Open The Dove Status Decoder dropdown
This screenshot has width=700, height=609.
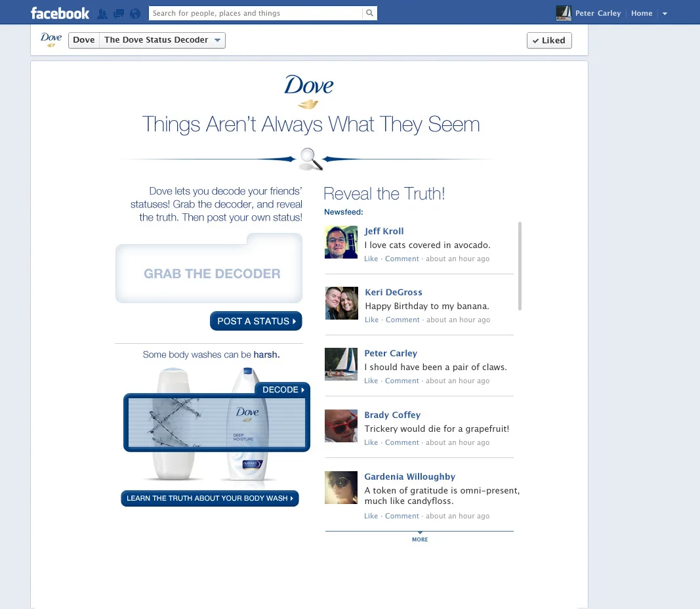pyautogui.click(x=163, y=40)
